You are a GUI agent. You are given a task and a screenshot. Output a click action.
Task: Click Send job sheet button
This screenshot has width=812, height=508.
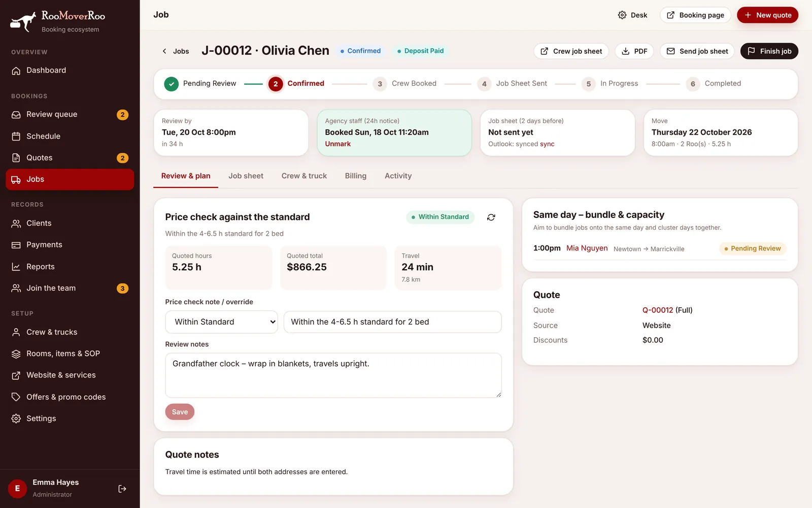point(697,51)
